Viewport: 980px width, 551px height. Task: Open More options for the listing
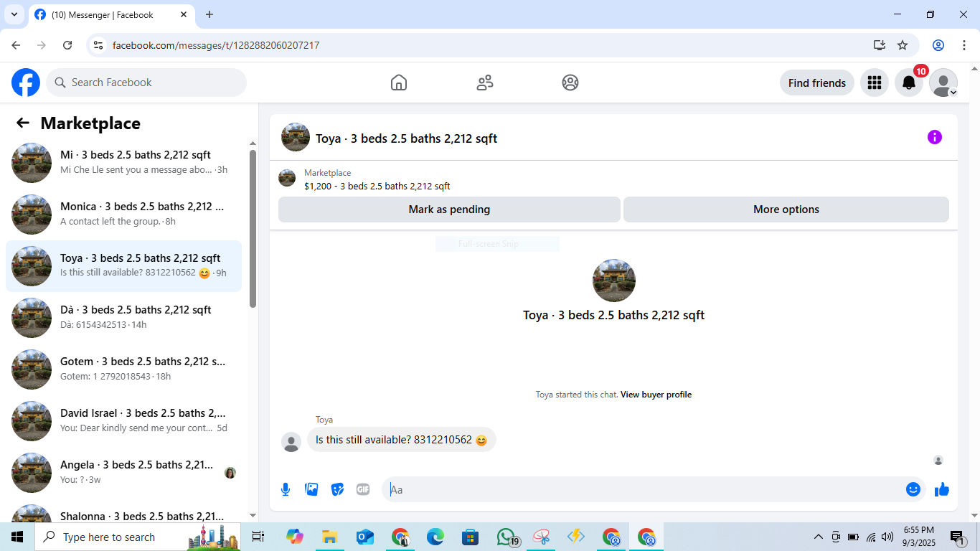tap(786, 209)
